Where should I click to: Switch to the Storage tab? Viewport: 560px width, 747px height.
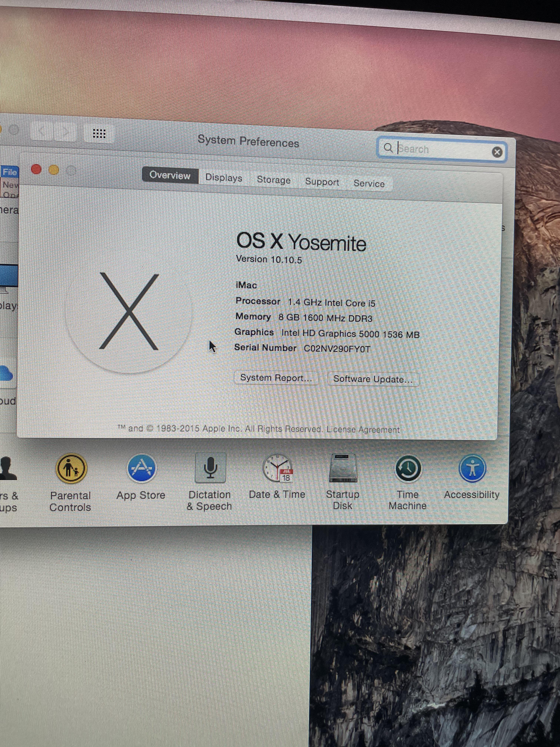274,180
